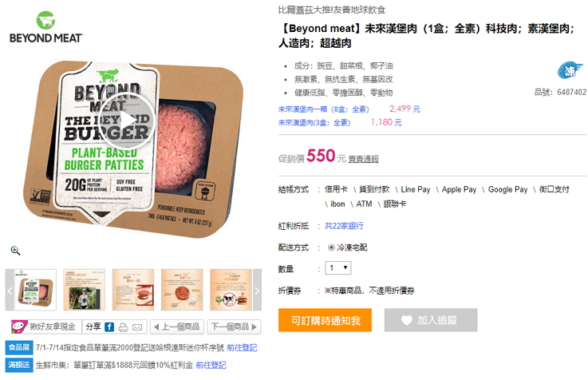Click the printer icon

[x=123, y=327]
